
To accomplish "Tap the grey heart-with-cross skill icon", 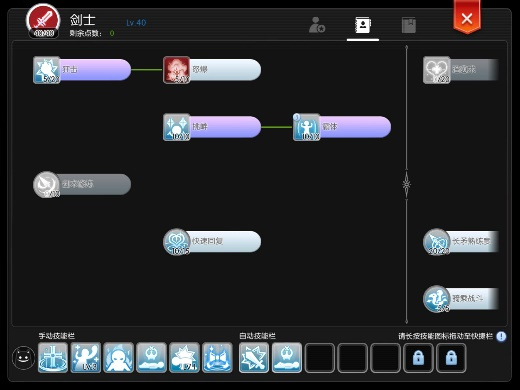I will click(x=437, y=70).
